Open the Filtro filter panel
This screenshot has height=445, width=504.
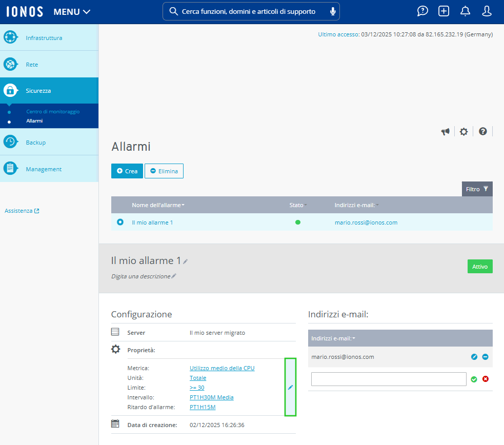[477, 189]
